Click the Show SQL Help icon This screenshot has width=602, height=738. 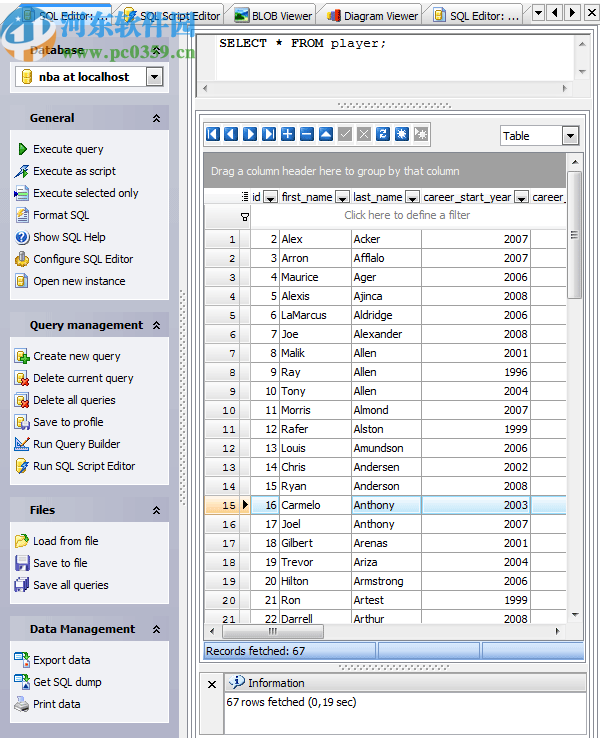22,237
